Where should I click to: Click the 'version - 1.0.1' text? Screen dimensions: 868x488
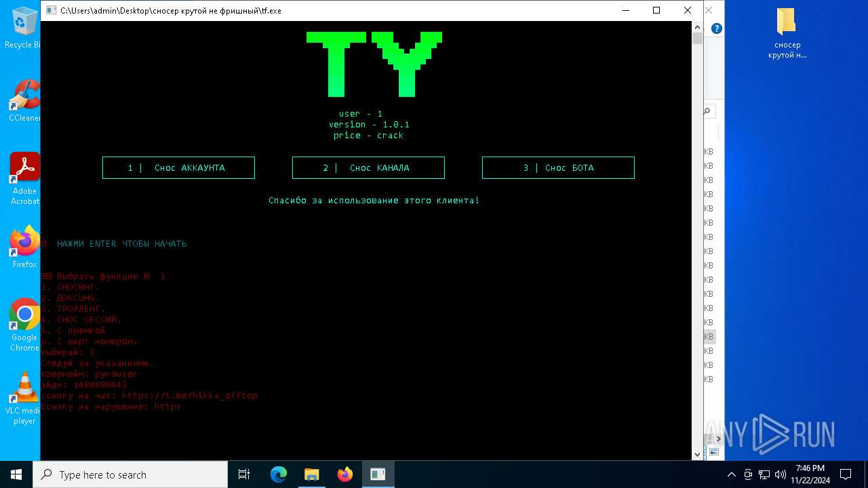(x=369, y=125)
